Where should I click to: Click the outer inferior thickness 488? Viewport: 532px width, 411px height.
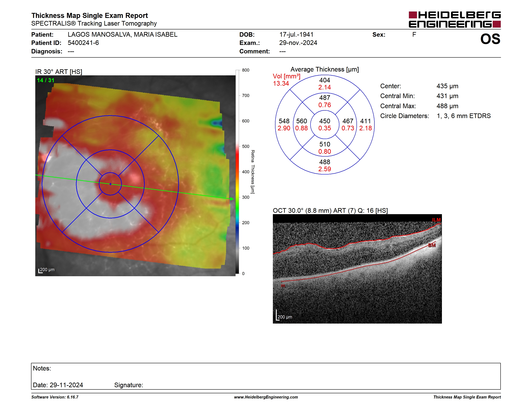[325, 162]
